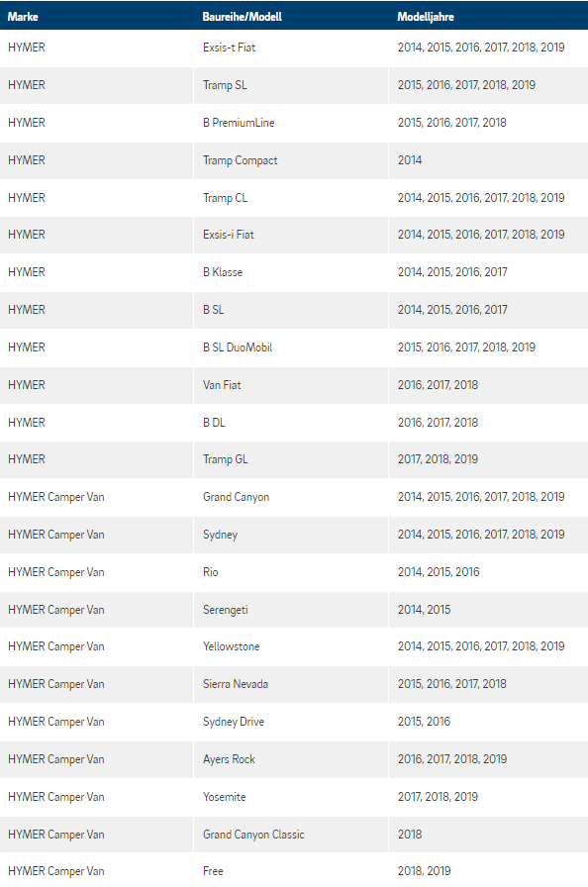Click the Grand Canyon Classic entry
The image size is (588, 887).
coord(253,835)
